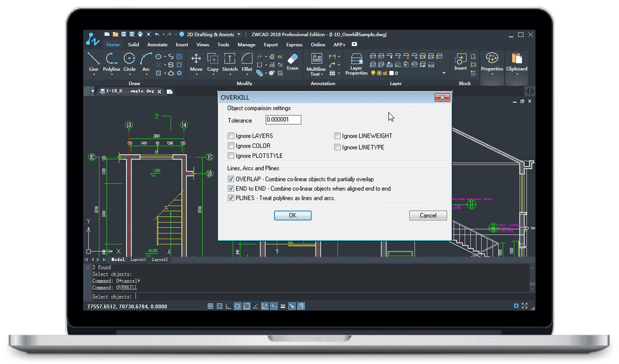The width and height of the screenshot is (619, 364).
Task: Open the ribbon options arrow after APP+
Action: [x=354, y=44]
